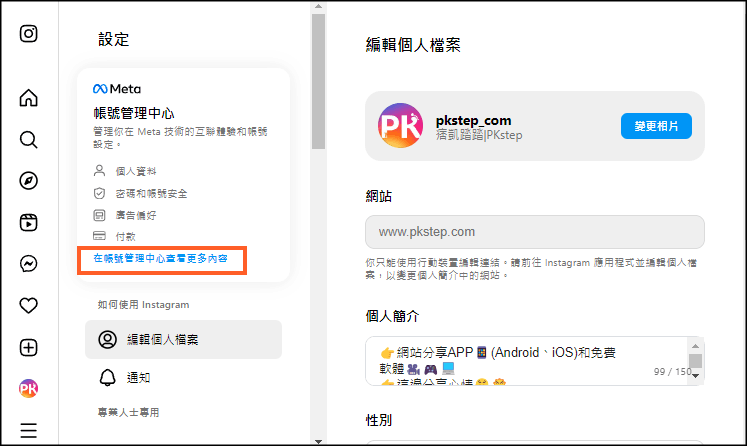Click the 如何使用 Instagram section label
The width and height of the screenshot is (747, 446).
[143, 304]
